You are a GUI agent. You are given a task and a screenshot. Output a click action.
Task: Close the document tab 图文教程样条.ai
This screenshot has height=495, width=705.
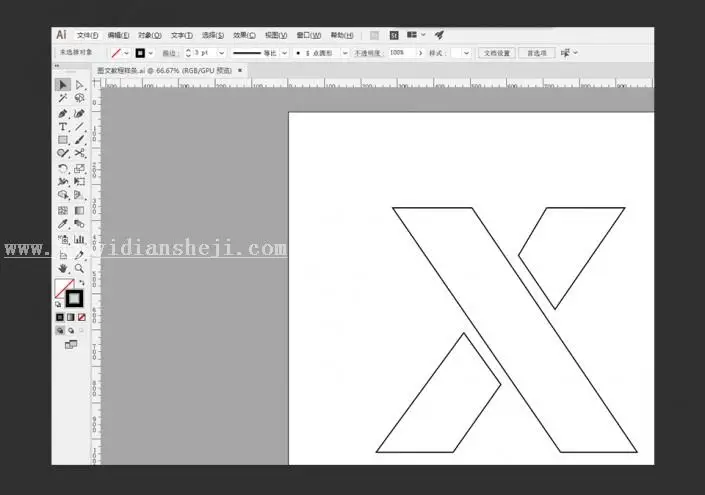pos(240,70)
